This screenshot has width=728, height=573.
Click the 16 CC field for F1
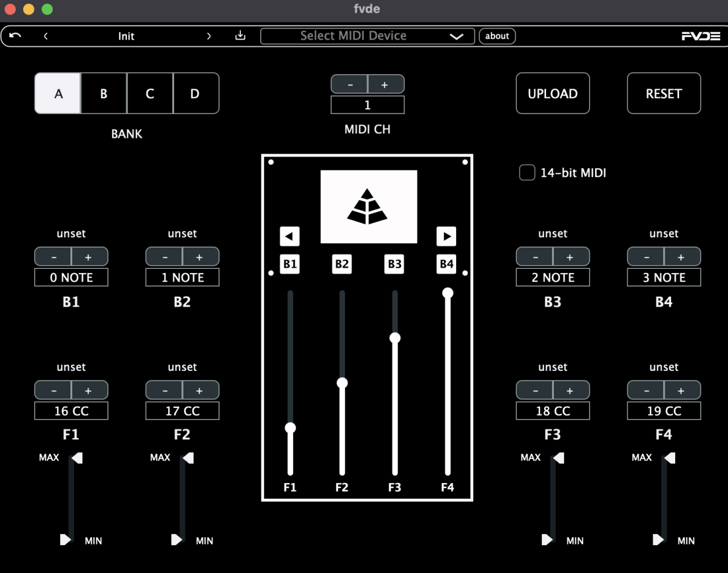[71, 411]
